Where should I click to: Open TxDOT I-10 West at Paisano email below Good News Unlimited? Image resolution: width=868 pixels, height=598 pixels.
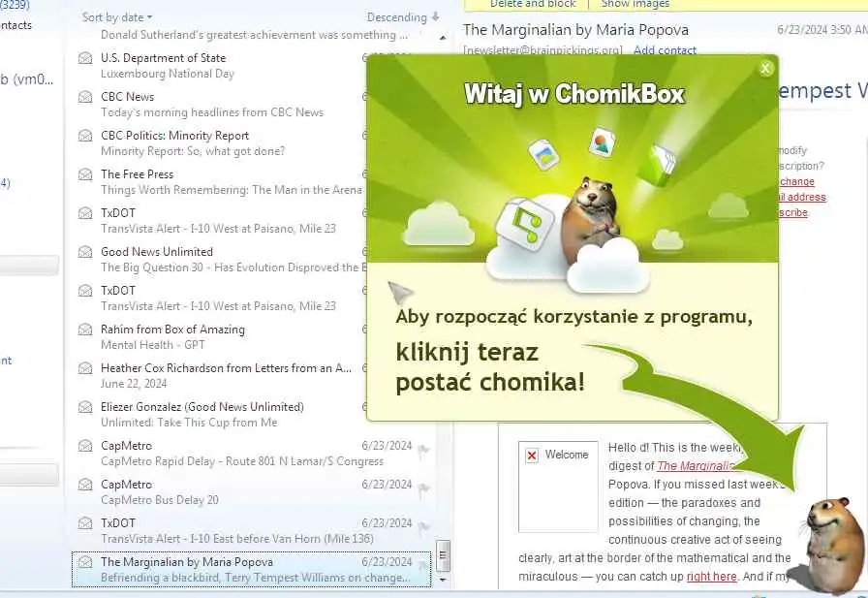tap(220, 298)
